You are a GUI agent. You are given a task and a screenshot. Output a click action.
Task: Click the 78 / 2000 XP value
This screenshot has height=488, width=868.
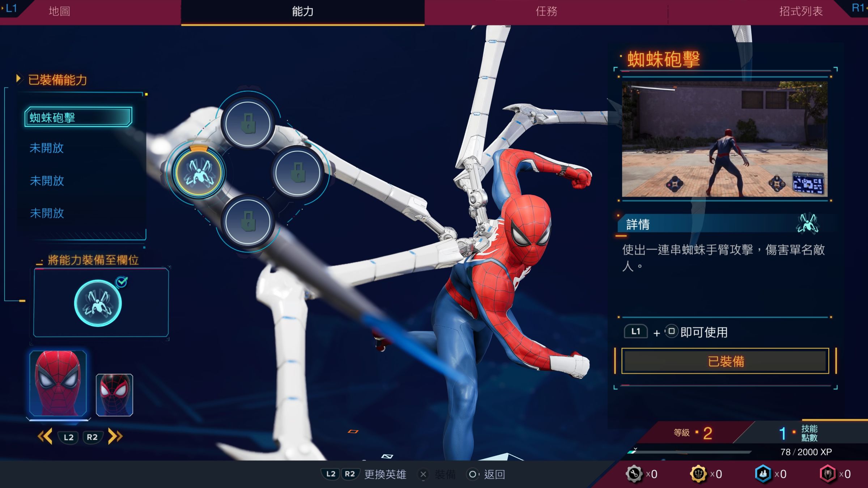pyautogui.click(x=806, y=452)
